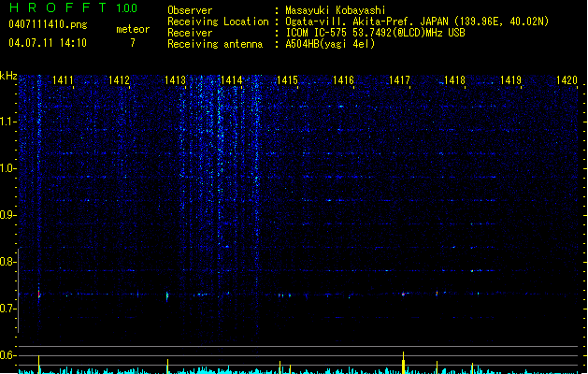Click the date stamp 04.07.11 14:10

(48, 43)
